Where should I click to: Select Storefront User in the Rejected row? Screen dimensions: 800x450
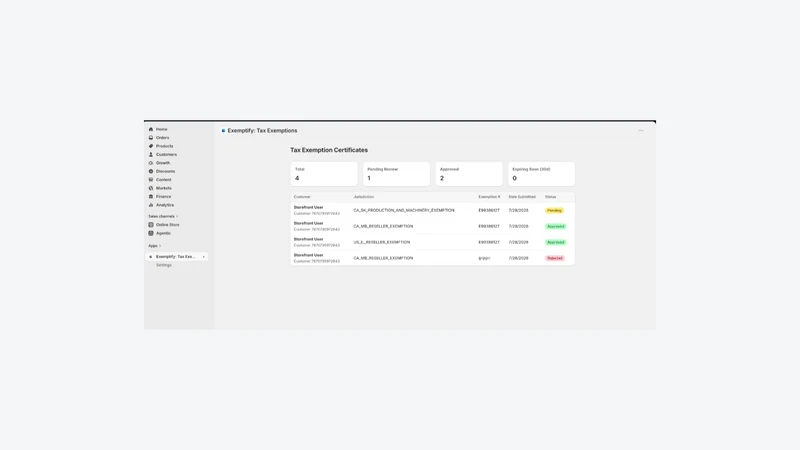coord(308,255)
